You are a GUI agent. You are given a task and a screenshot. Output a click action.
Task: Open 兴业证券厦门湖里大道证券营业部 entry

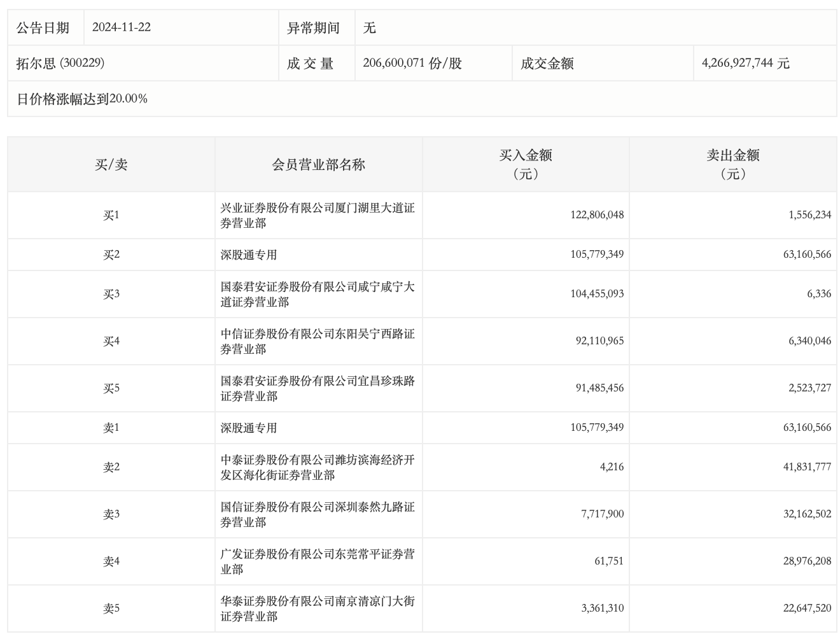(x=318, y=215)
